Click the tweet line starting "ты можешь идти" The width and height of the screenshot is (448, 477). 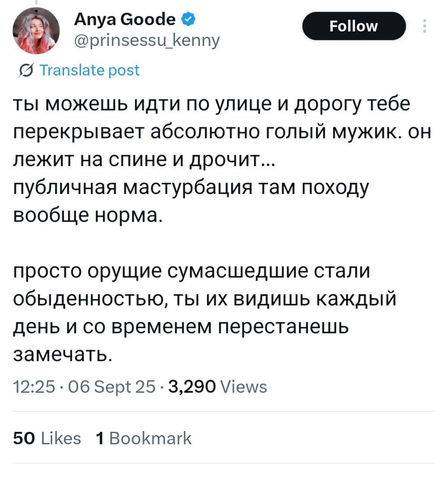tap(212, 104)
